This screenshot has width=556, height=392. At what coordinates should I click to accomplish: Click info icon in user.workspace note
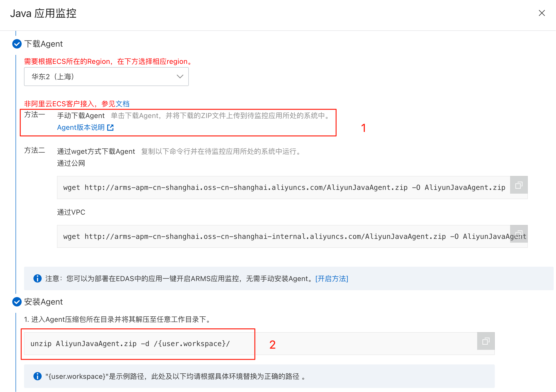[x=37, y=376]
